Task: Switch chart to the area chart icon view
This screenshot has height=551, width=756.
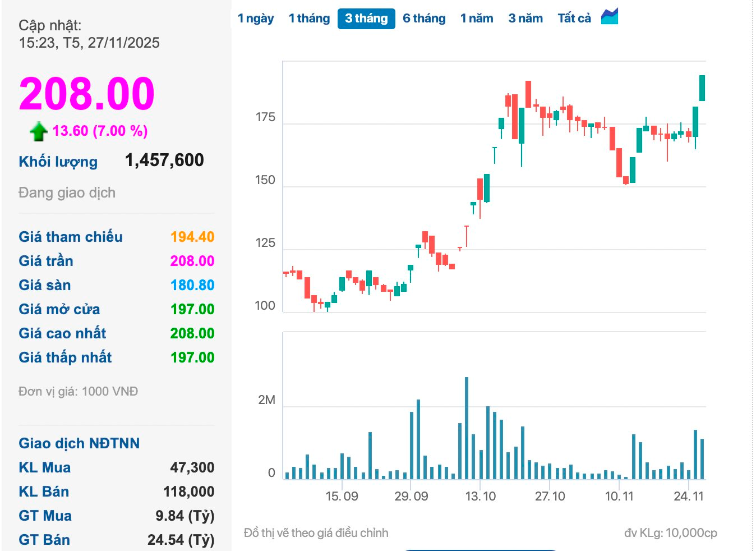Action: 609,17
